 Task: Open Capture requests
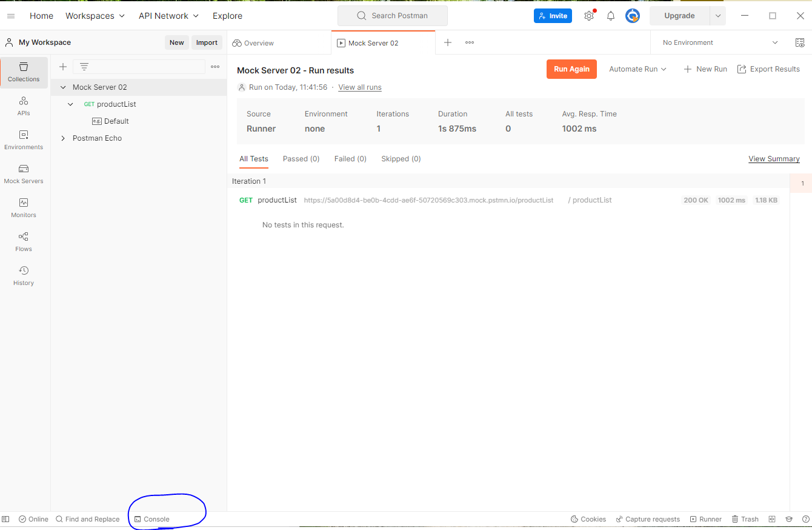pos(648,519)
